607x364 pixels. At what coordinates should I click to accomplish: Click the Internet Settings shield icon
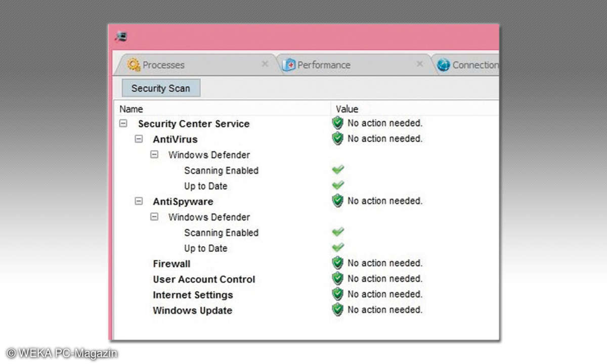tap(337, 294)
